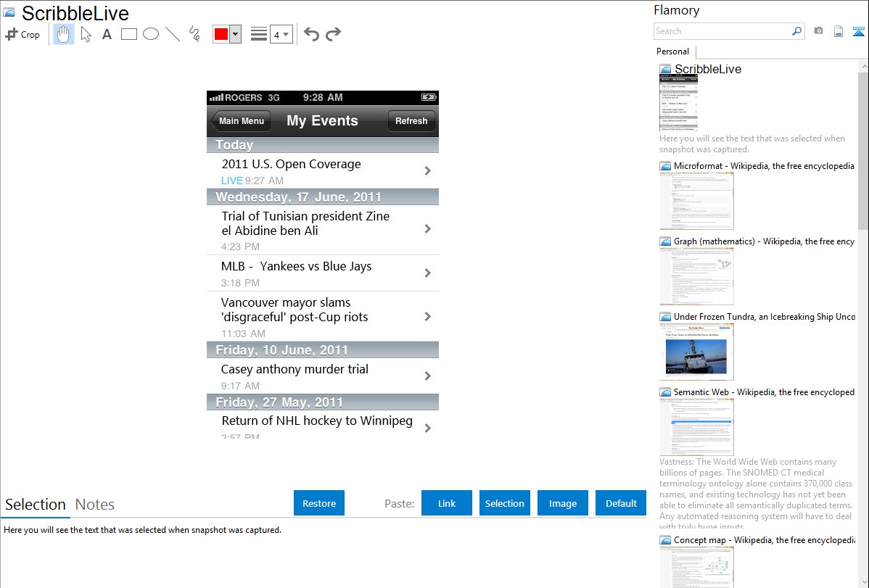This screenshot has width=869, height=588.
Task: Click the Wednesday, 17 June, 2011 header
Action: (323, 196)
